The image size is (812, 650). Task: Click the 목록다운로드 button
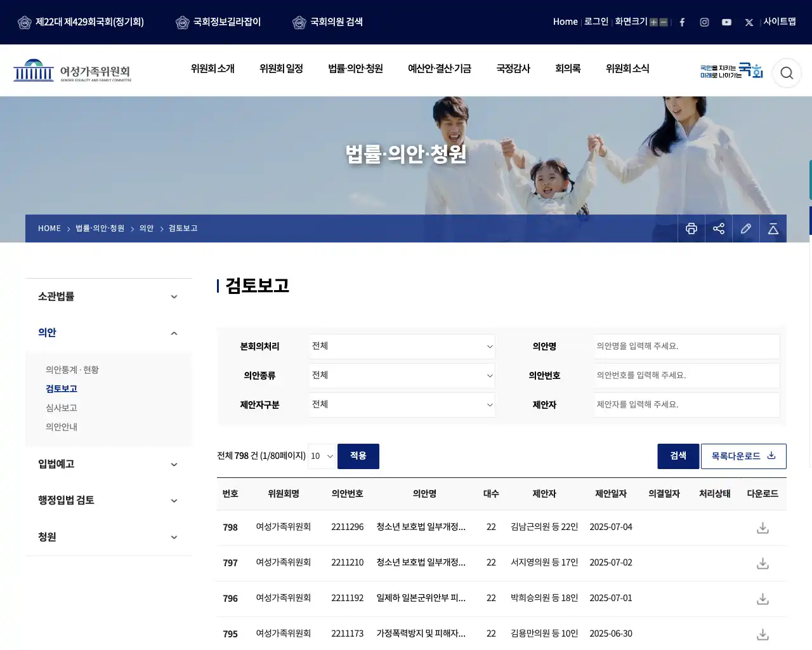click(743, 456)
